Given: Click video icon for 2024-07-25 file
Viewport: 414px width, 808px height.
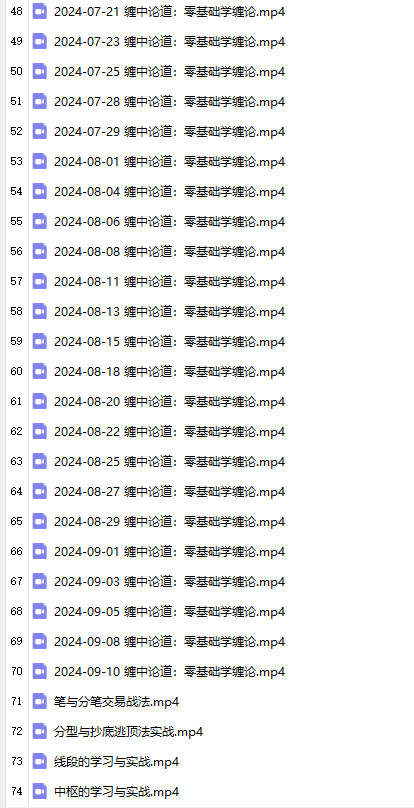Looking at the screenshot, I should (x=40, y=71).
